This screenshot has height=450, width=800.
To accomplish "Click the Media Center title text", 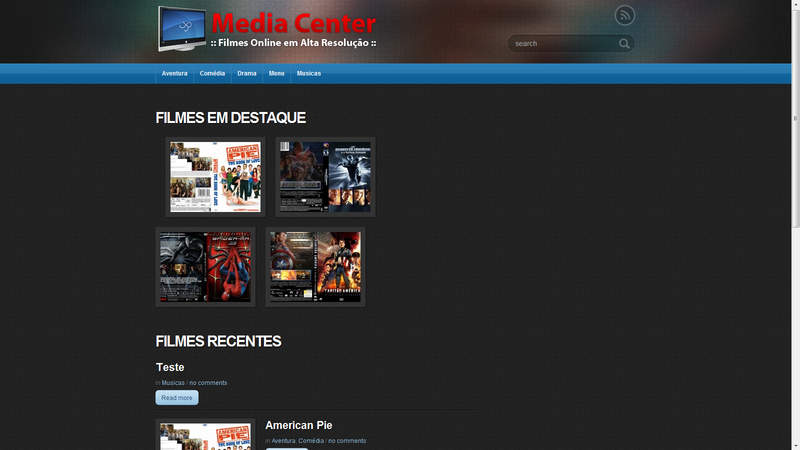I will (293, 23).
